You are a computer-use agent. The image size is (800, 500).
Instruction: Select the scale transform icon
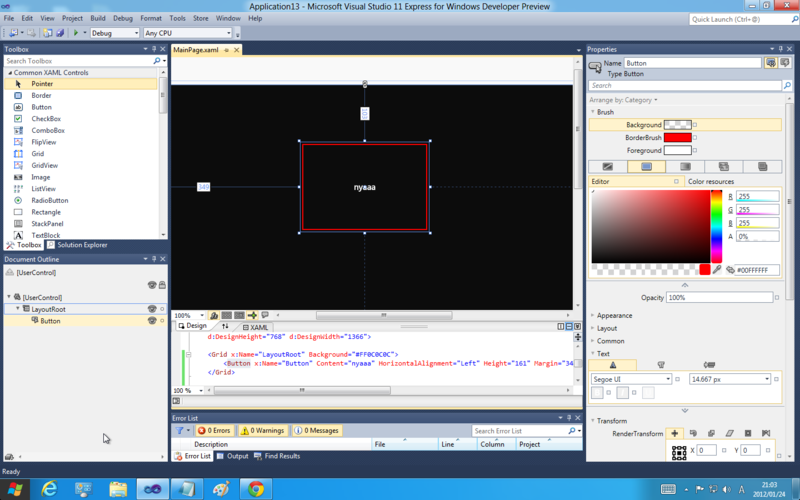click(711, 433)
